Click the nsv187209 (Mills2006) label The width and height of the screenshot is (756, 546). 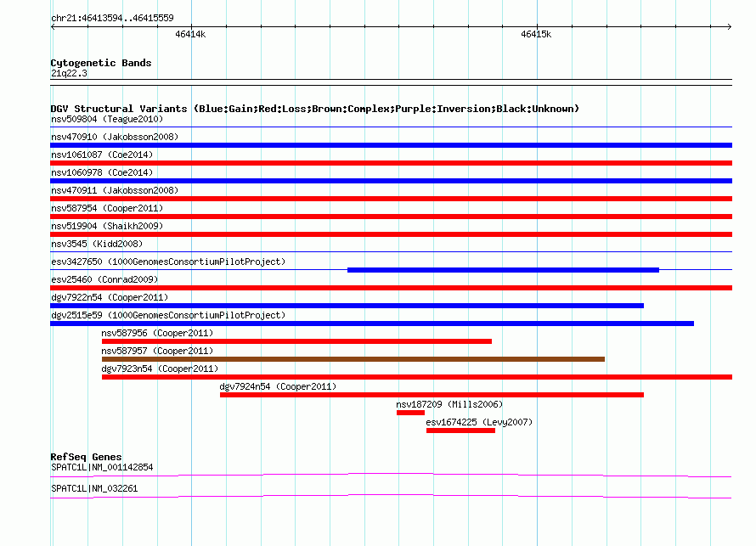(449, 404)
